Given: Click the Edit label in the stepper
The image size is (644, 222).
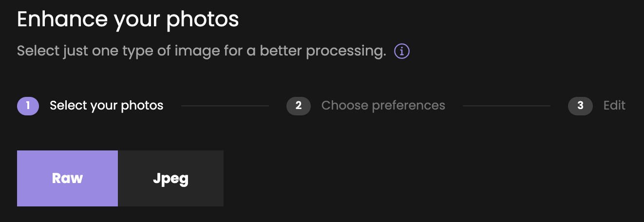Looking at the screenshot, I should click(614, 106).
